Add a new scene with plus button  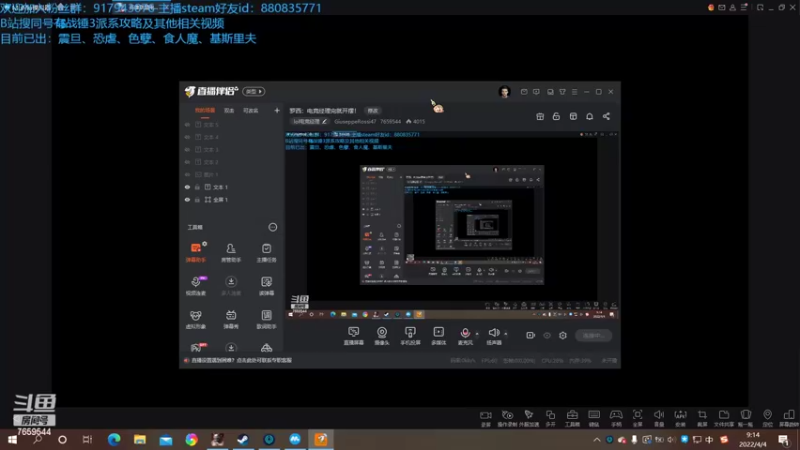(x=277, y=110)
